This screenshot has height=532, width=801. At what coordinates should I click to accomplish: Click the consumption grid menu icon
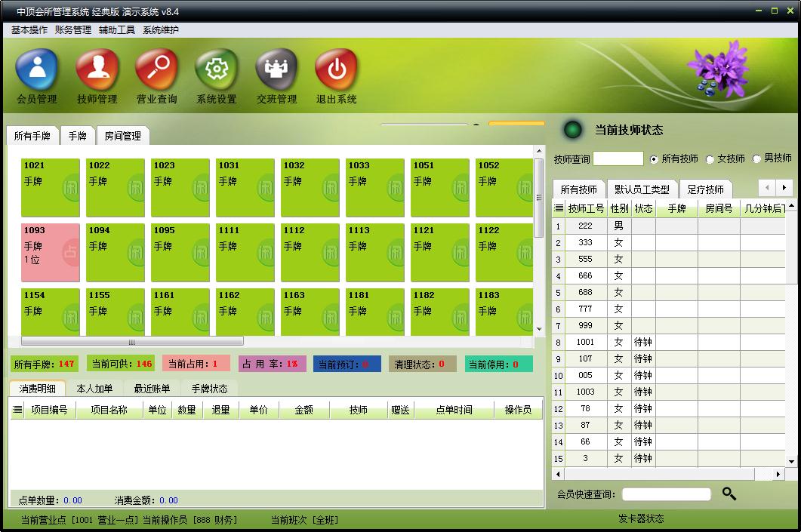pos(17,410)
